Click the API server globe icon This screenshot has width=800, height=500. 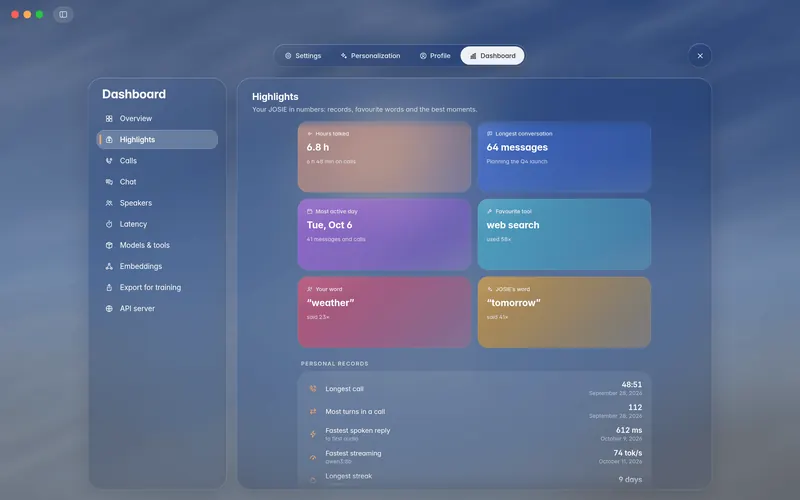click(109, 309)
